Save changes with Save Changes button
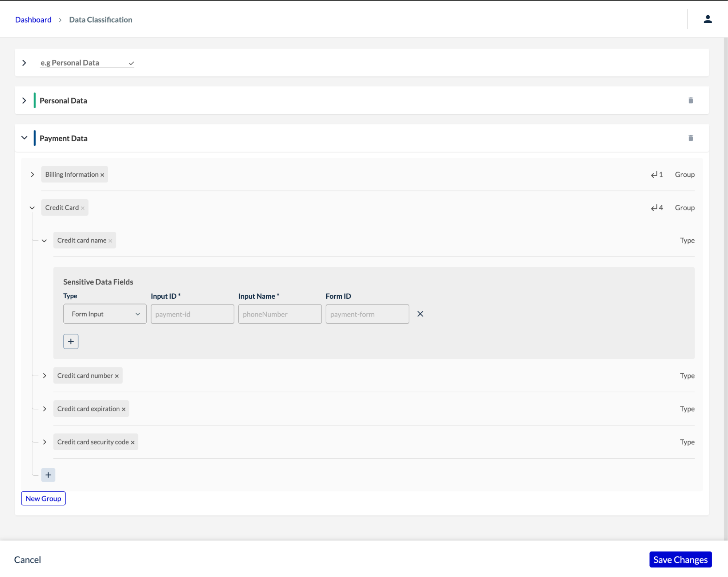 pyautogui.click(x=680, y=560)
